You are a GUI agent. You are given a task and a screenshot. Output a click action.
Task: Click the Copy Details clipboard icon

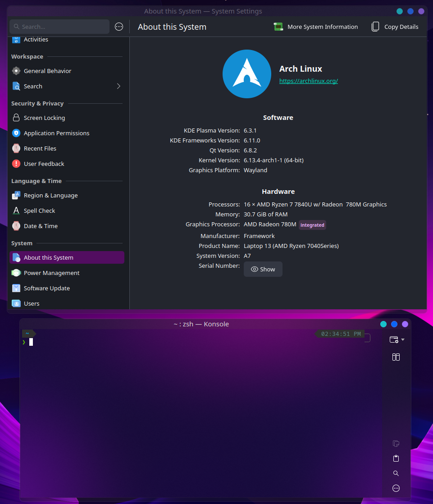pyautogui.click(x=375, y=27)
